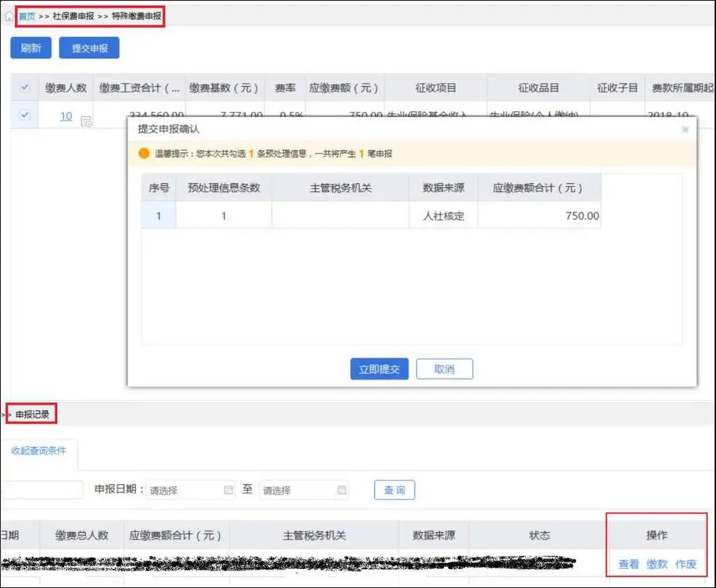The image size is (716, 588).
Task: Click the 人社核定 data source cell
Action: [x=443, y=216]
